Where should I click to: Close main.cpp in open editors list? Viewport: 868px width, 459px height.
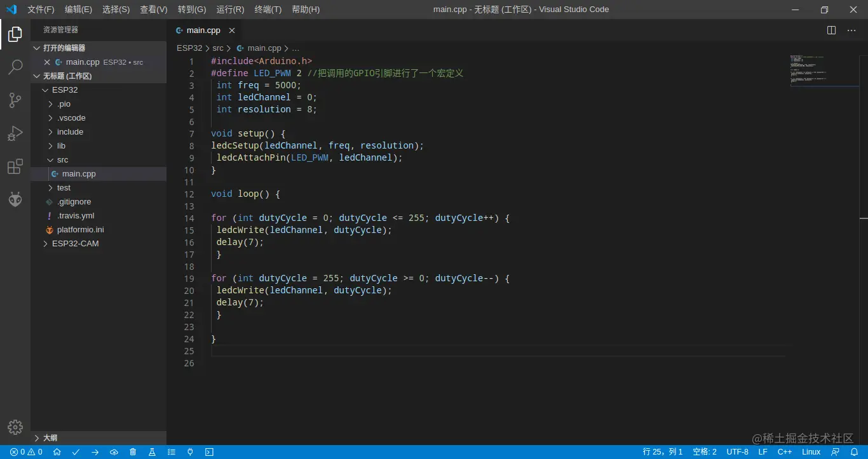[47, 62]
